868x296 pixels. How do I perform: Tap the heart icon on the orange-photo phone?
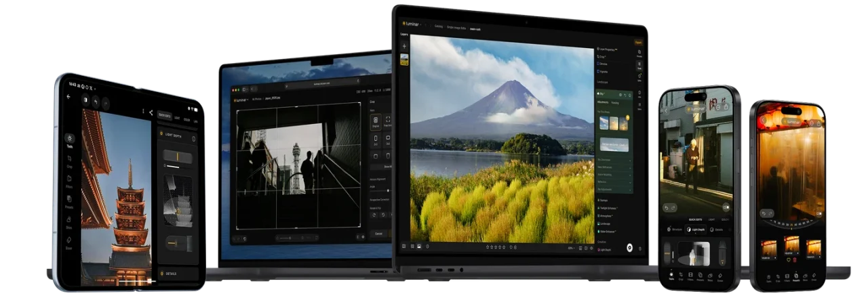(788, 259)
